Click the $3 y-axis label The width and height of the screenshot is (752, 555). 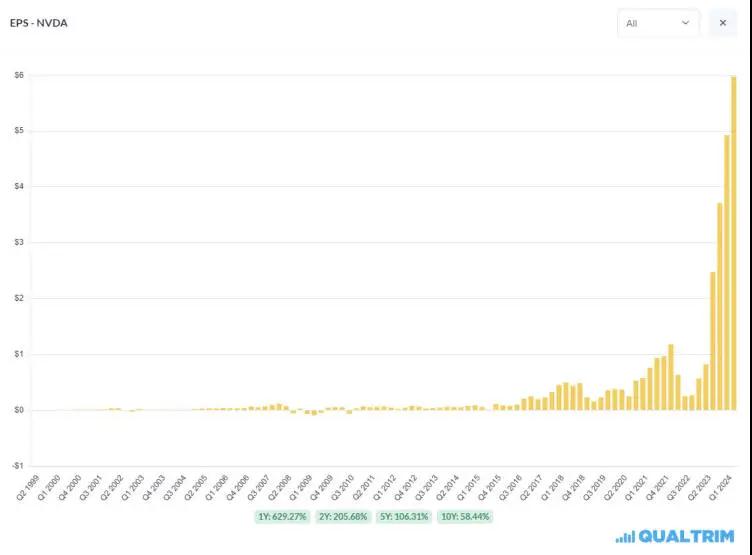pyautogui.click(x=19, y=243)
